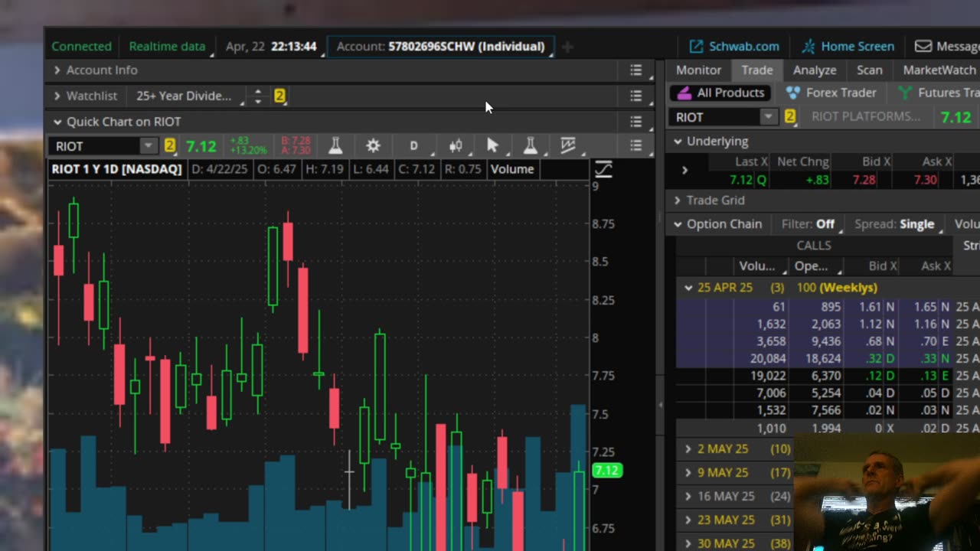Open the Schwab.com link
This screenshot has width=980, height=551.
tap(734, 47)
